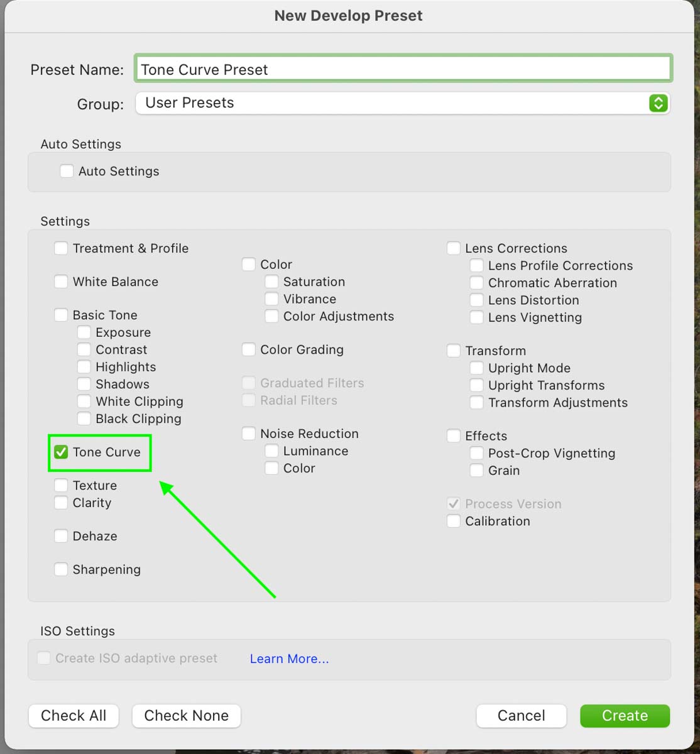
Task: Click the Preset Name text field
Action: click(403, 68)
